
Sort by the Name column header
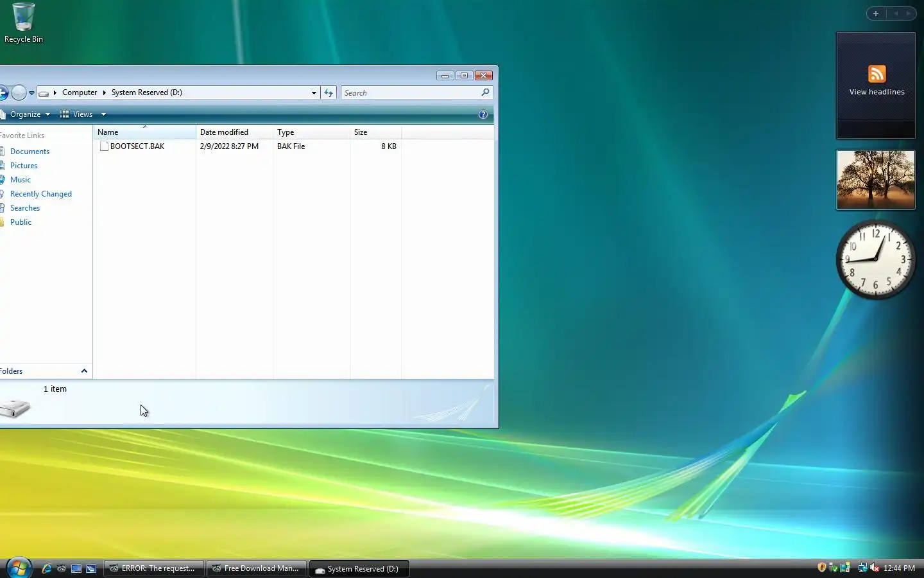[145, 132]
